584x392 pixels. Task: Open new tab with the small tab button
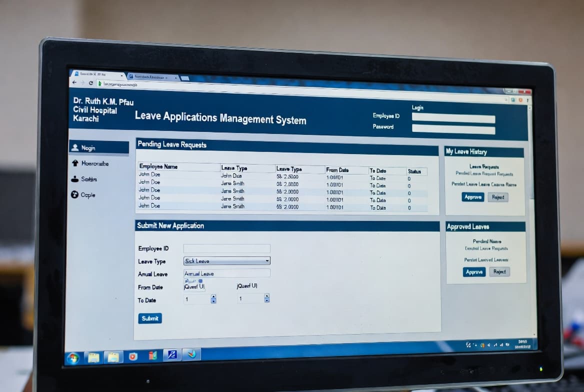185,78
